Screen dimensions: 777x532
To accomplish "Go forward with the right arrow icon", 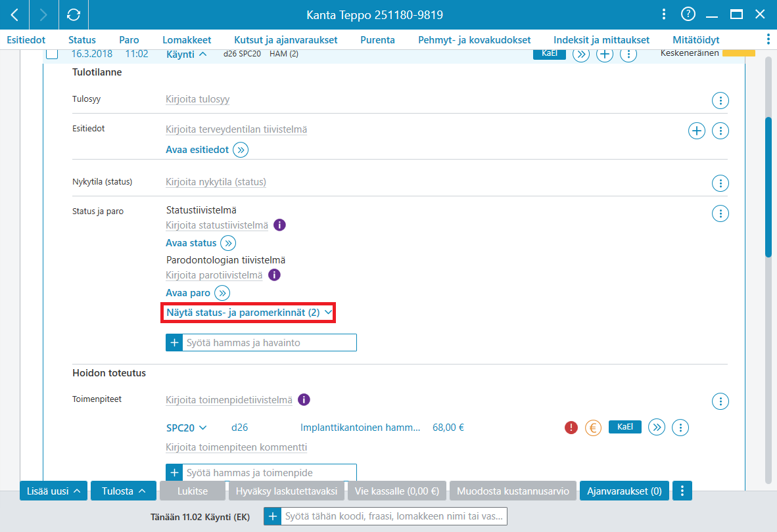I will pyautogui.click(x=43, y=15).
